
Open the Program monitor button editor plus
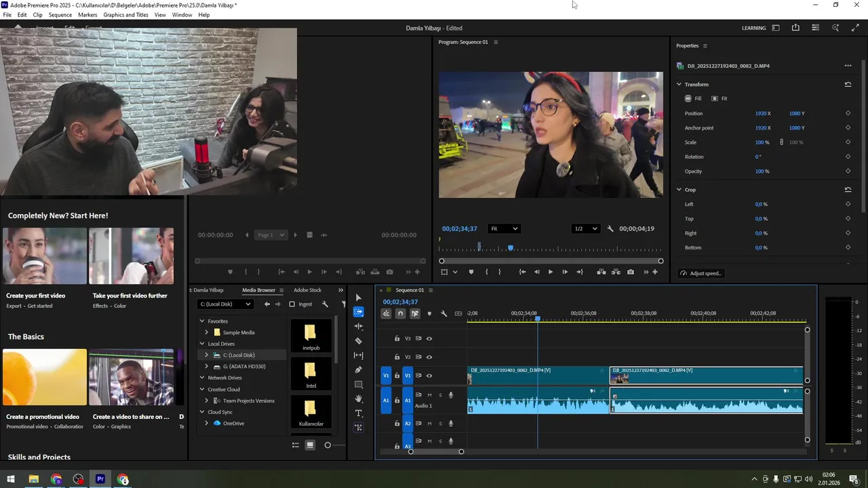(x=654, y=272)
